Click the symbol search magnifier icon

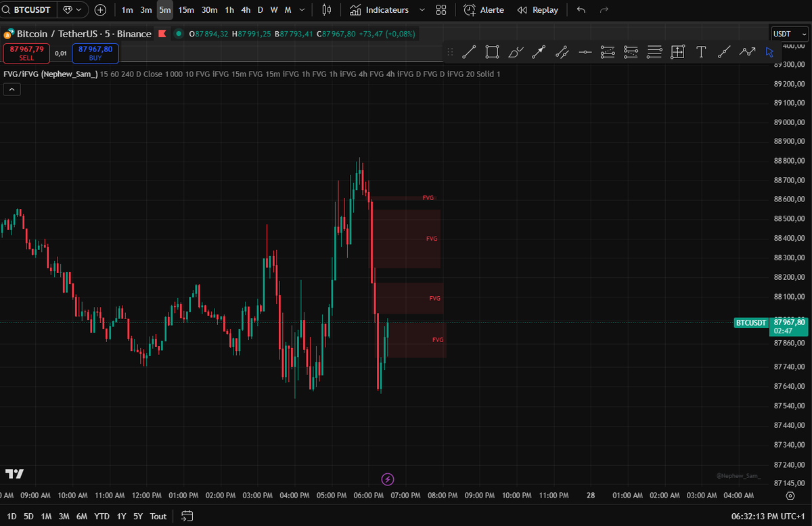point(7,10)
